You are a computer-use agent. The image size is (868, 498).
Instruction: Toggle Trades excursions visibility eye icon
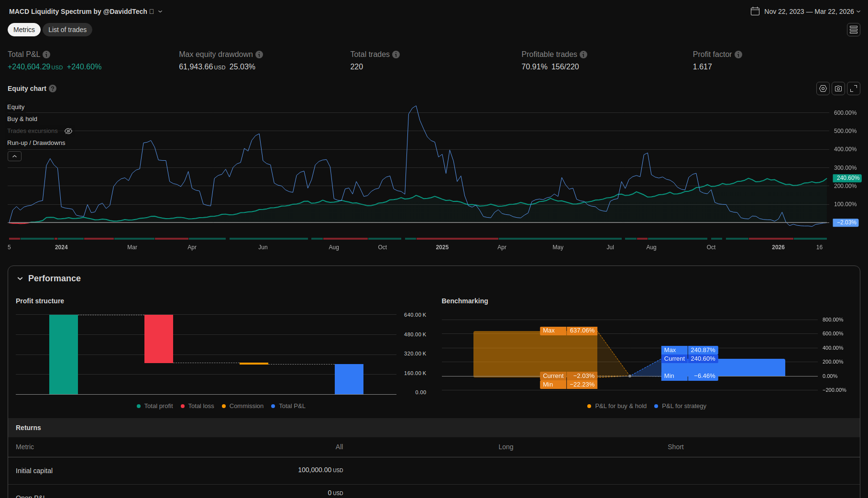(68, 131)
